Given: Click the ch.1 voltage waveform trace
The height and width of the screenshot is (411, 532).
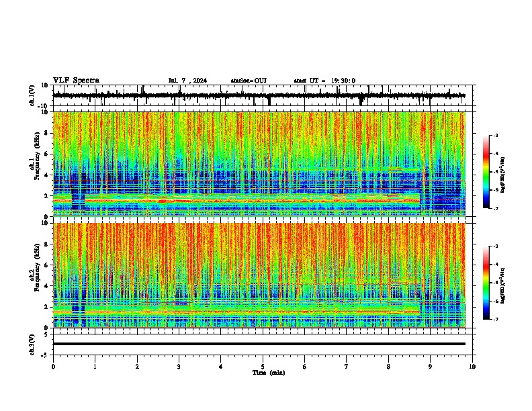Looking at the screenshot, I should (259, 95).
